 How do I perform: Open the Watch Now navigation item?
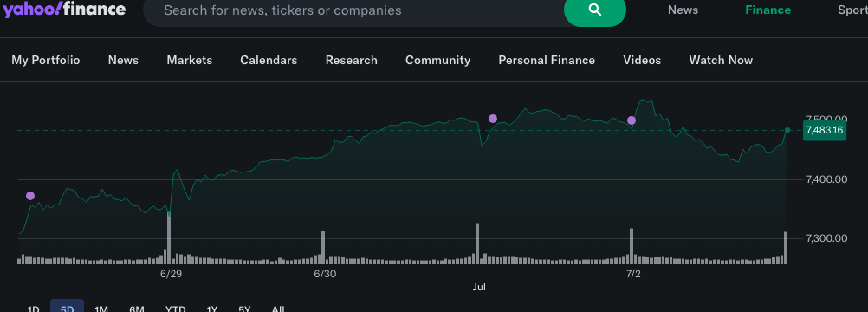[721, 60]
